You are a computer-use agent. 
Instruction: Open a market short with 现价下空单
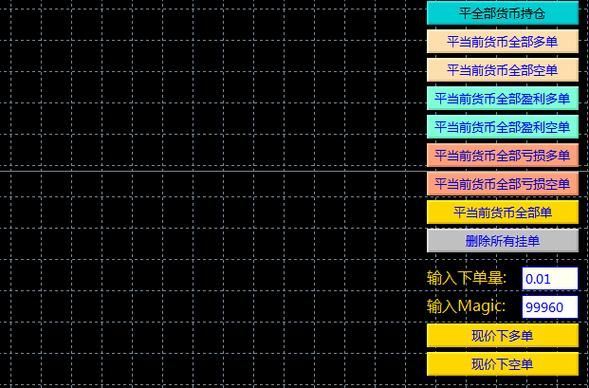click(x=503, y=364)
